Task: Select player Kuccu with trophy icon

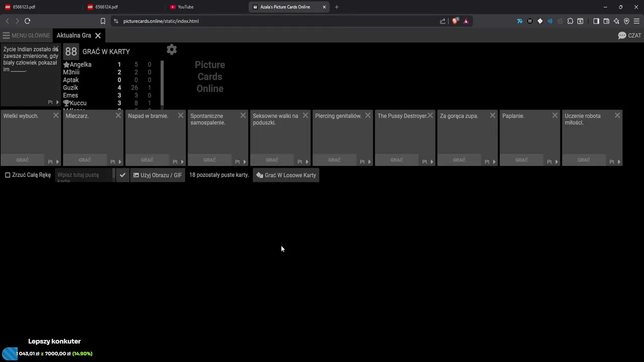Action: (74, 103)
